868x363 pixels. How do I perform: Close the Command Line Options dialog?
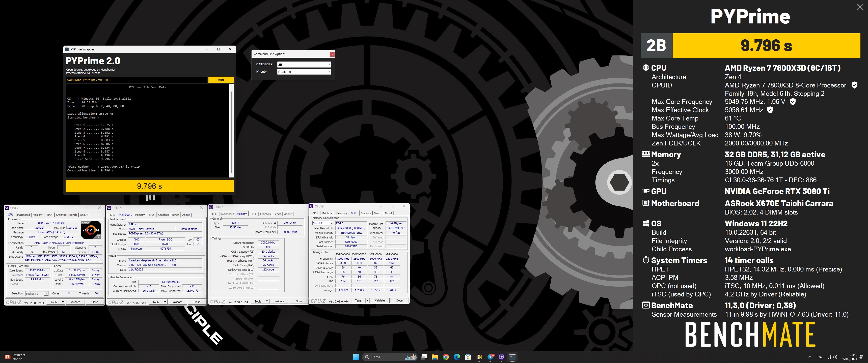pos(332,54)
